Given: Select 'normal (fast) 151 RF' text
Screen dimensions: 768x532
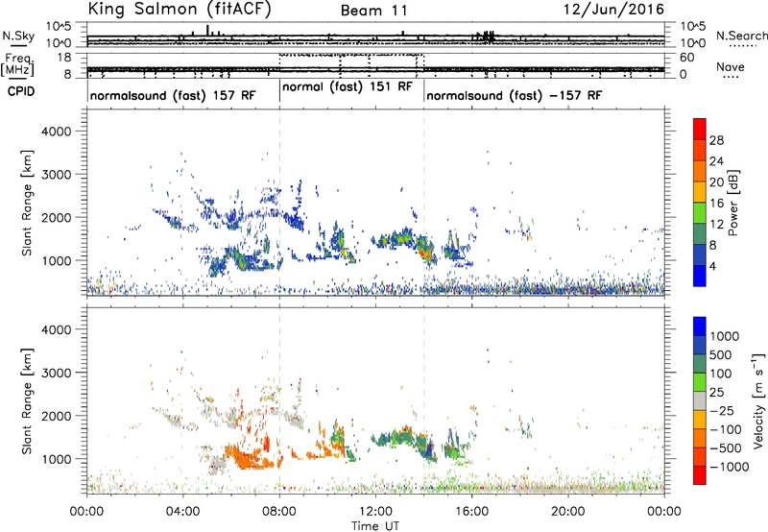Looking at the screenshot, I should tap(348, 86).
